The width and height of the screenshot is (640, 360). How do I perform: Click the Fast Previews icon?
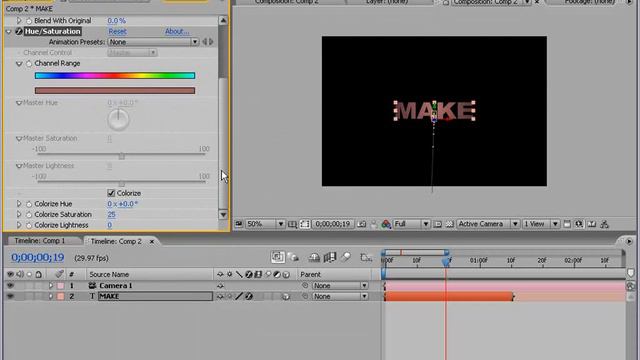click(579, 224)
